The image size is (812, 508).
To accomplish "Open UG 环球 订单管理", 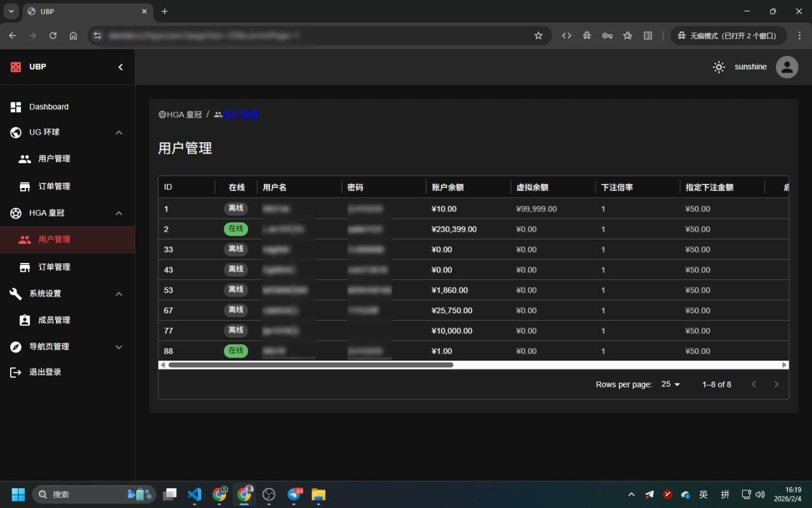I will 53,186.
